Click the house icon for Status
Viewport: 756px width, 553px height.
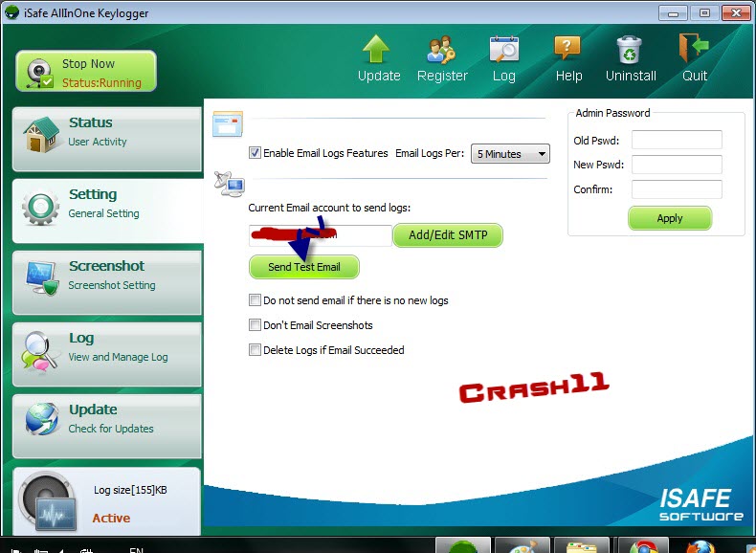pyautogui.click(x=41, y=135)
